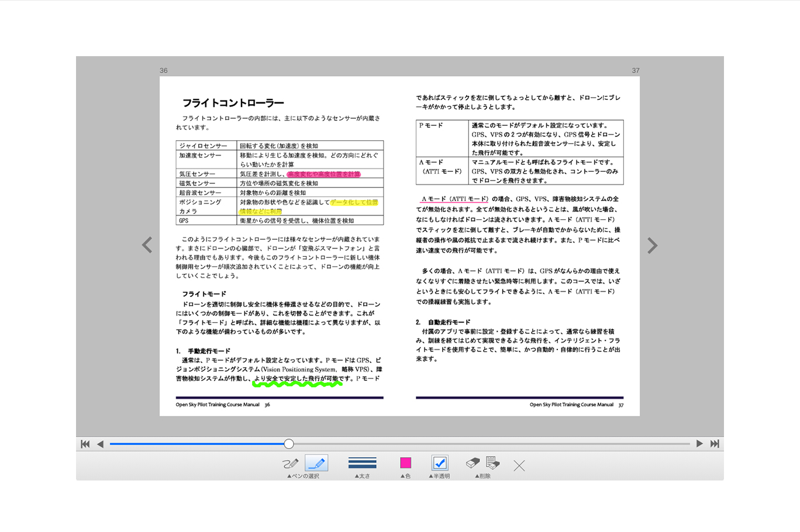Click the erase-all-on-page icon
Image resolution: width=800 pixels, height=532 pixels.
[x=493, y=463]
